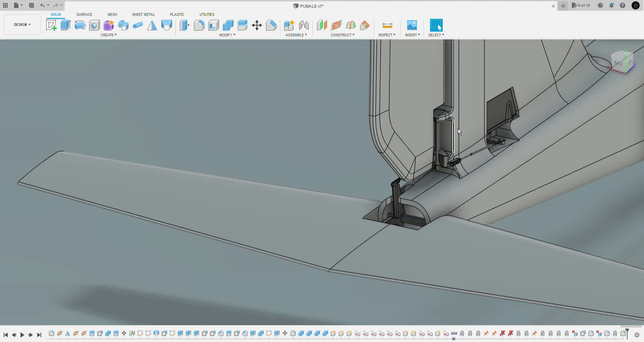Undo the last action
The height and width of the screenshot is (342, 644).
43,5
